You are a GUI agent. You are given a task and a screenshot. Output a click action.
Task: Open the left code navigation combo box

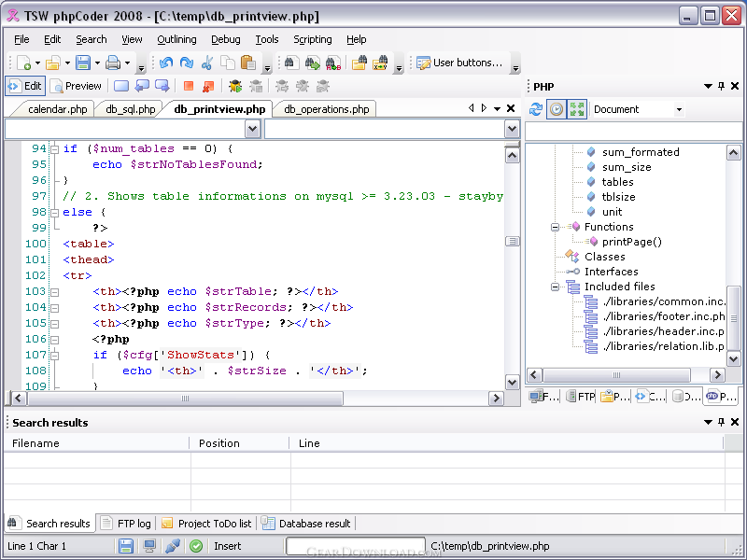click(x=252, y=129)
